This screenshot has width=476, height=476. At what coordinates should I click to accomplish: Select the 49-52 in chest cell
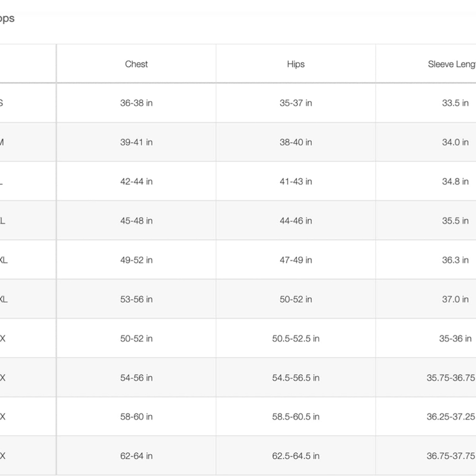click(136, 260)
